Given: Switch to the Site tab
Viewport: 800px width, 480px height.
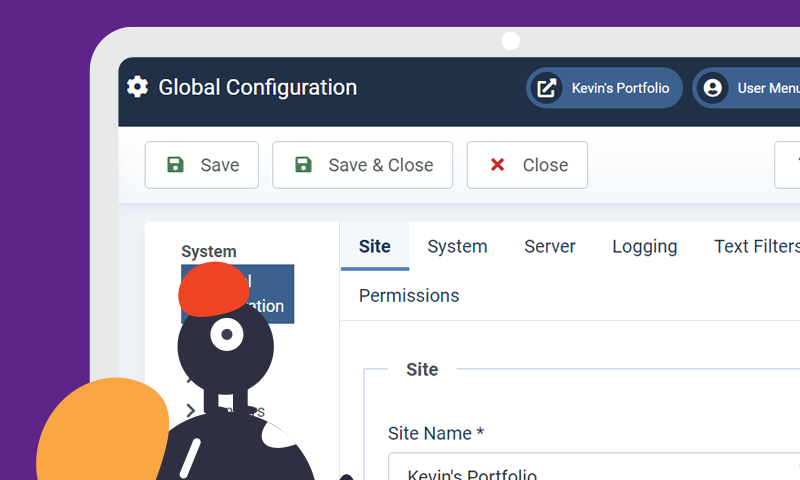Looking at the screenshot, I should coord(375,246).
